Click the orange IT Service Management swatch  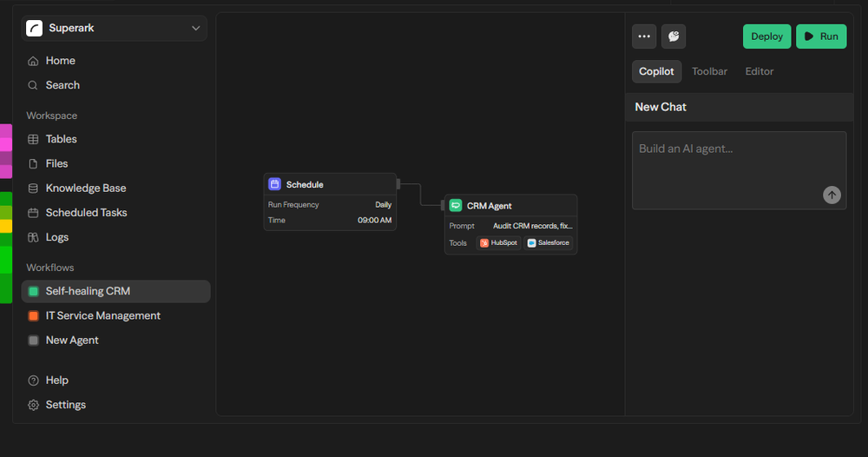pos(33,315)
